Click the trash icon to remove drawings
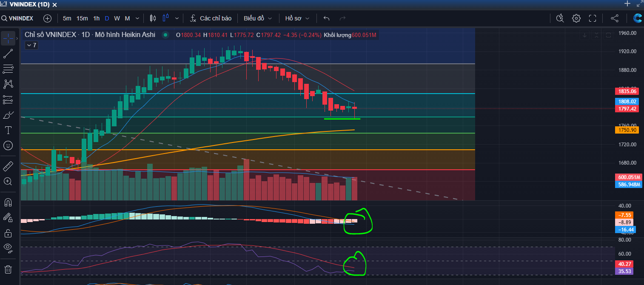Viewport: 644px width, 285px height. click(x=8, y=269)
